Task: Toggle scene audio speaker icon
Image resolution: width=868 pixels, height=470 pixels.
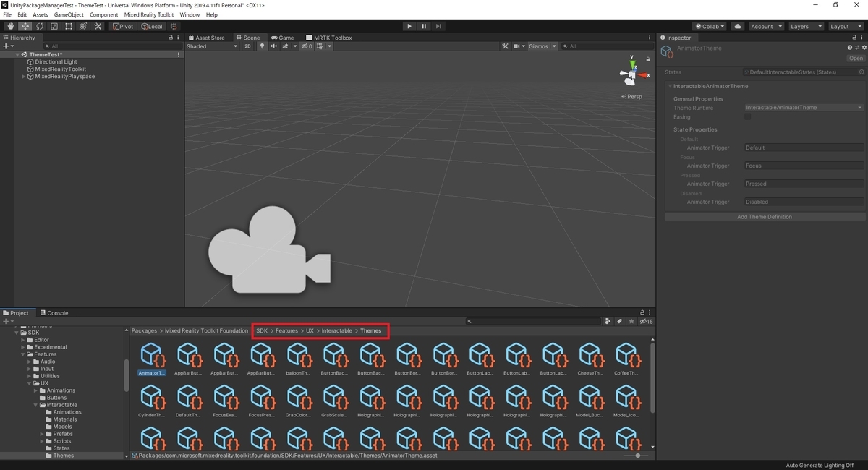Action: (x=274, y=46)
